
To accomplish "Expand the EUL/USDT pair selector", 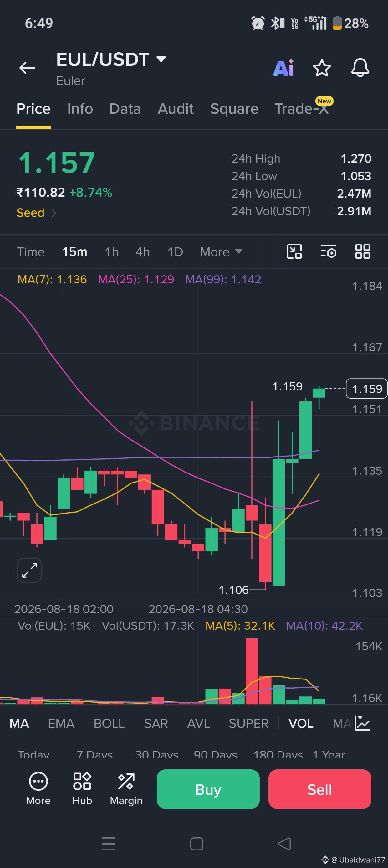I will coord(161,59).
